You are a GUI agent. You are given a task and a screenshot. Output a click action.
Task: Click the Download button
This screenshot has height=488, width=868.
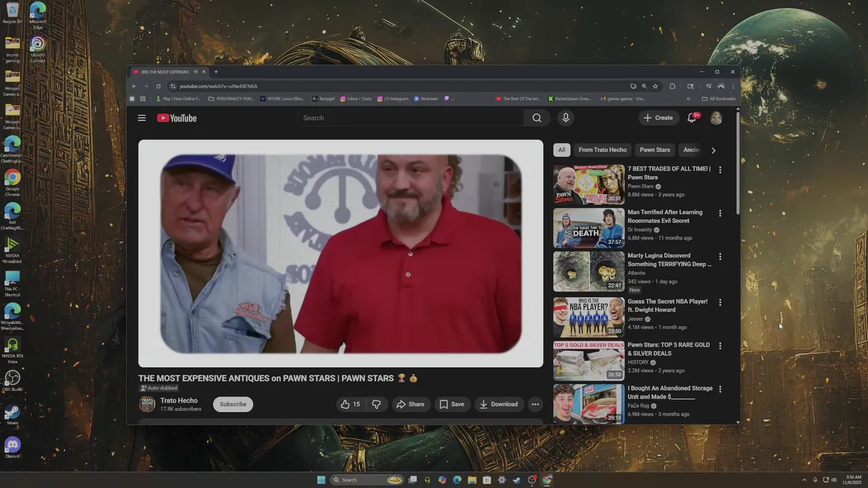[498, 404]
